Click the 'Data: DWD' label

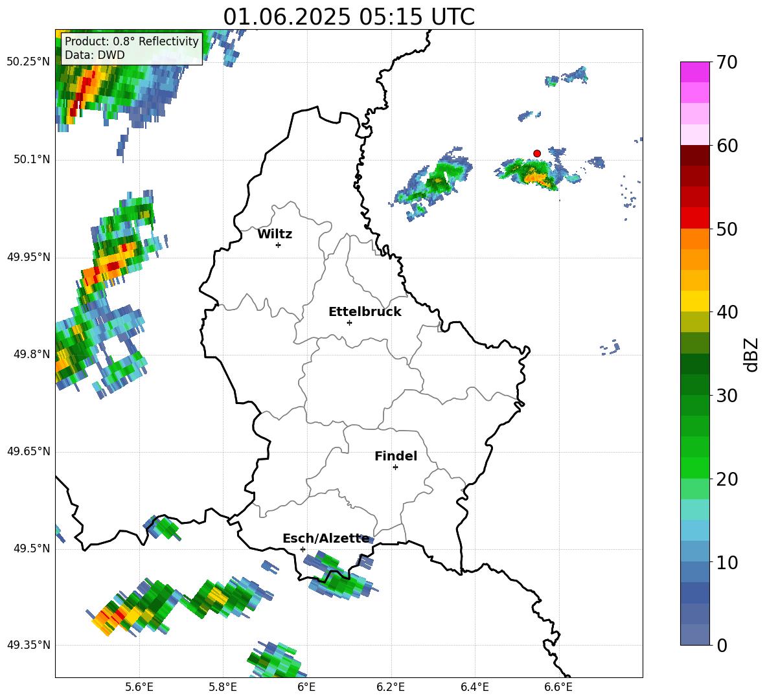click(95, 55)
